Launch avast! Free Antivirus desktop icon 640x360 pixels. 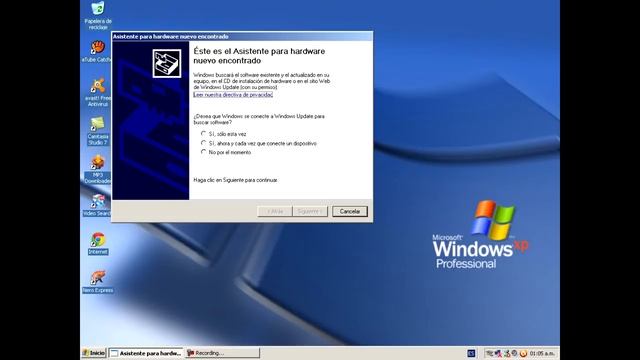[x=98, y=93]
